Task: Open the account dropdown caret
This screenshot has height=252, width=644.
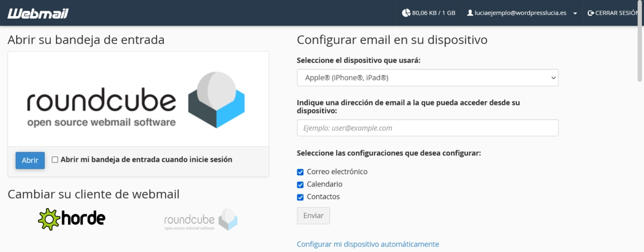Action: coord(575,14)
